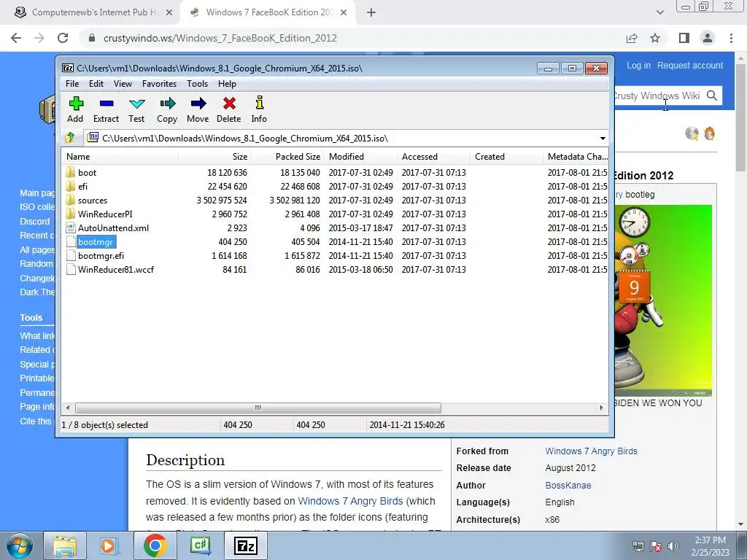
Task: Open the Favorites menu
Action: (x=159, y=84)
